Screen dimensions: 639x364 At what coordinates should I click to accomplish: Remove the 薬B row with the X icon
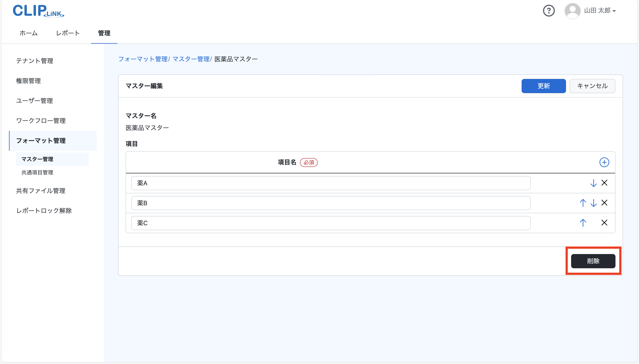[604, 203]
